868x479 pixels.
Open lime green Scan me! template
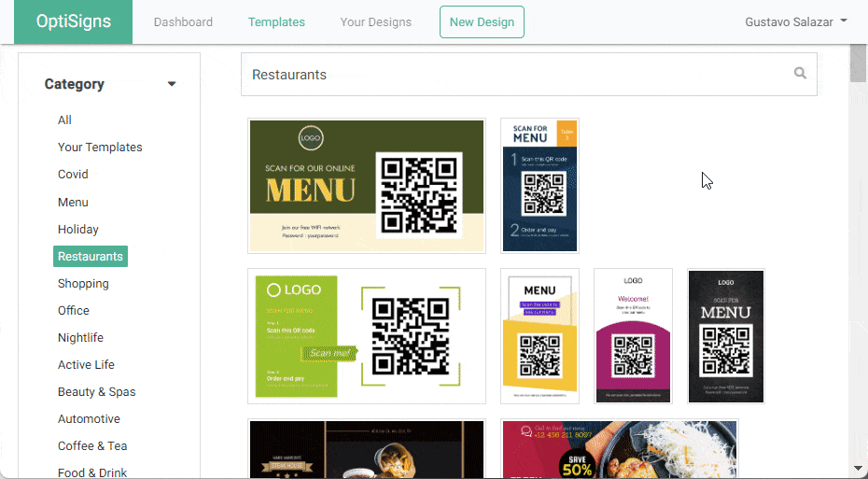(367, 336)
